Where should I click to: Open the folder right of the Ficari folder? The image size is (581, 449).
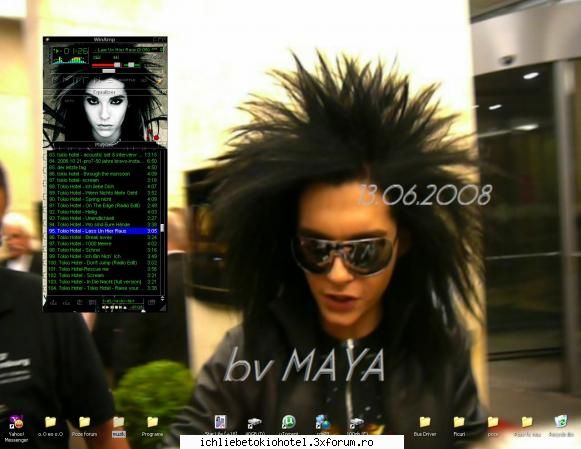[493, 426]
